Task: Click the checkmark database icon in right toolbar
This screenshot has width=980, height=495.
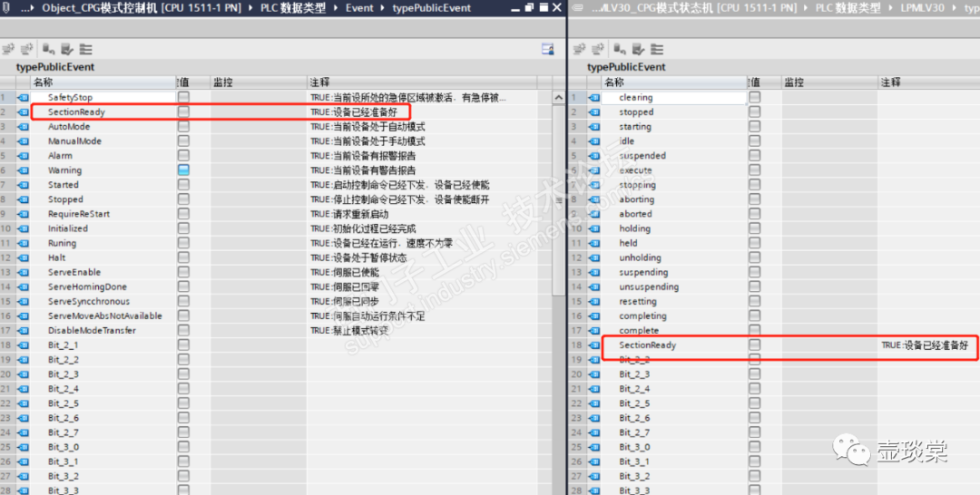Action: tap(639, 49)
